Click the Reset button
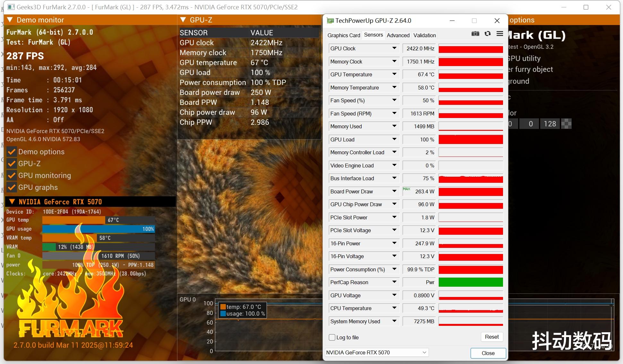Viewport: 623px width, 364px height. coord(491,337)
